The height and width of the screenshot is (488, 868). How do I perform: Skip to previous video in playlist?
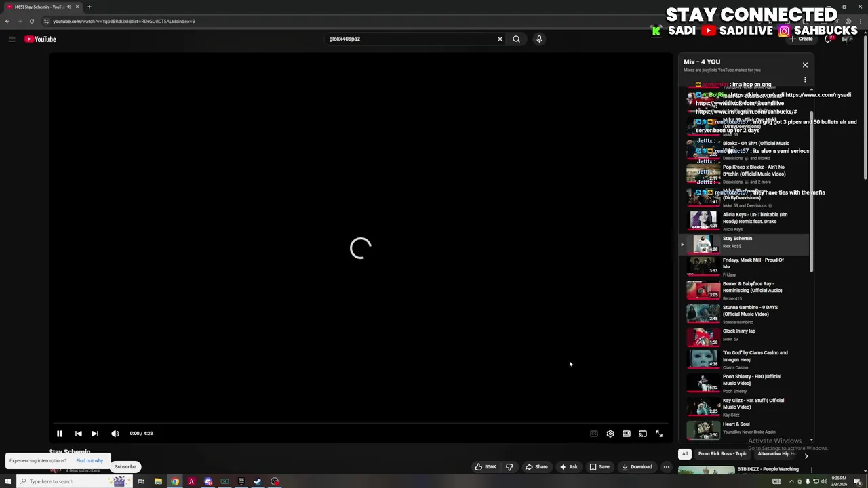tap(78, 434)
